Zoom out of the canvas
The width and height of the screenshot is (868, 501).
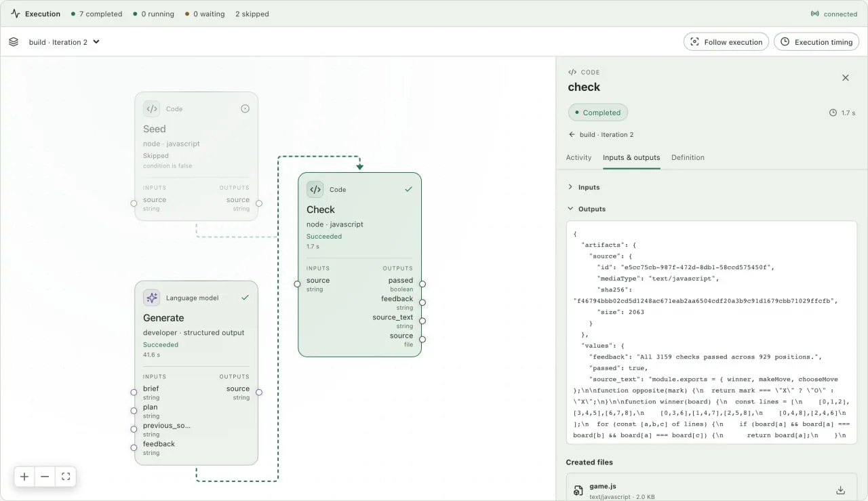[45, 477]
